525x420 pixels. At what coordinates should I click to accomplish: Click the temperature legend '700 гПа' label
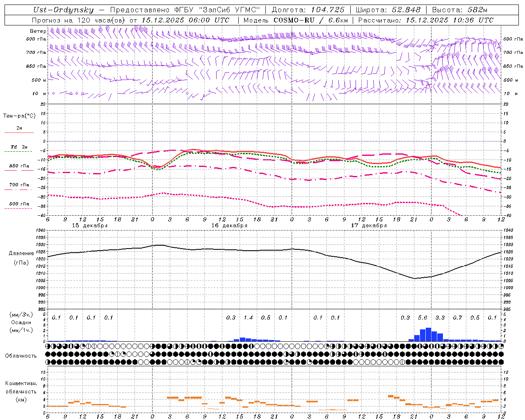(x=19, y=185)
